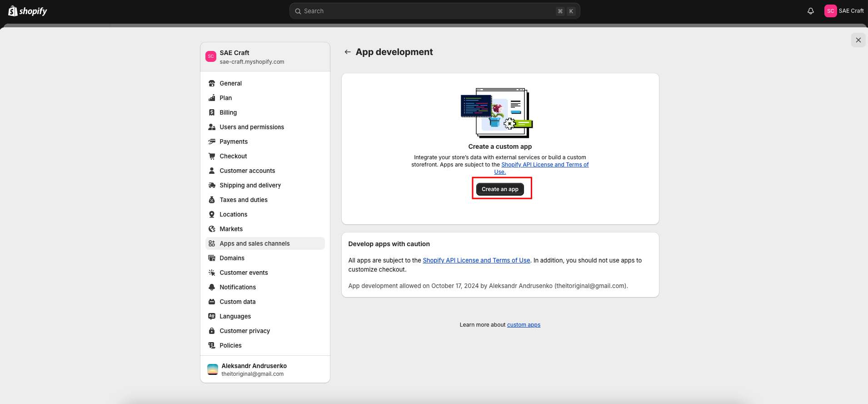Open notifications bell in top bar
Screen dimensions: 868x404
[811, 11]
